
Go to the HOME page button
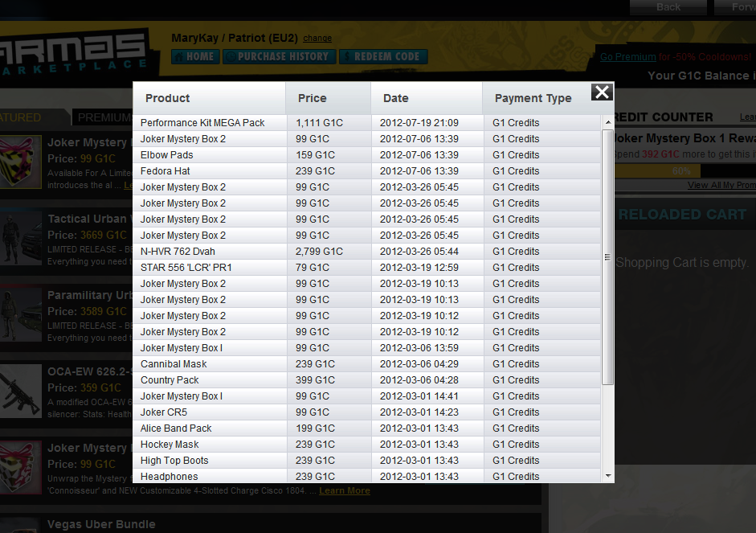point(194,57)
